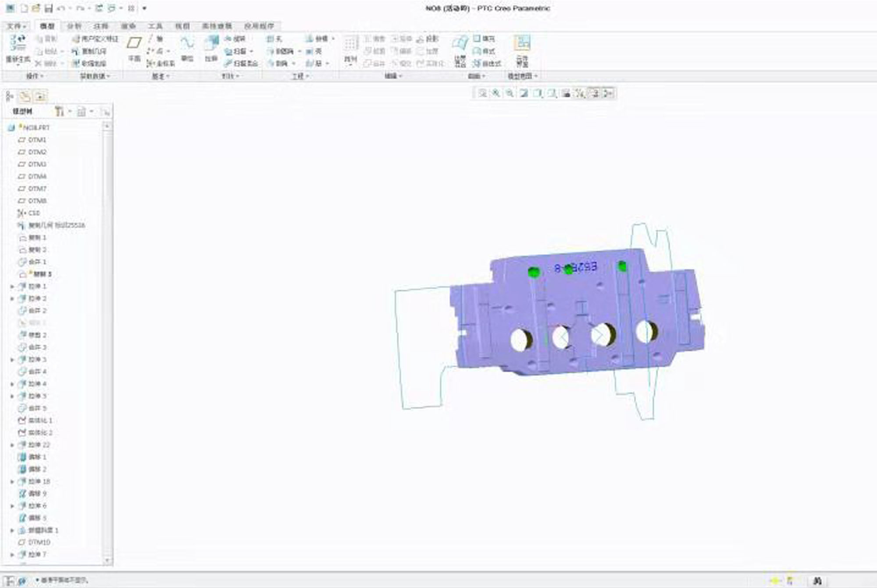This screenshot has width=877, height=588.
Task: Expand the 拉伸 3 feature in the model tree
Action: tap(12, 360)
